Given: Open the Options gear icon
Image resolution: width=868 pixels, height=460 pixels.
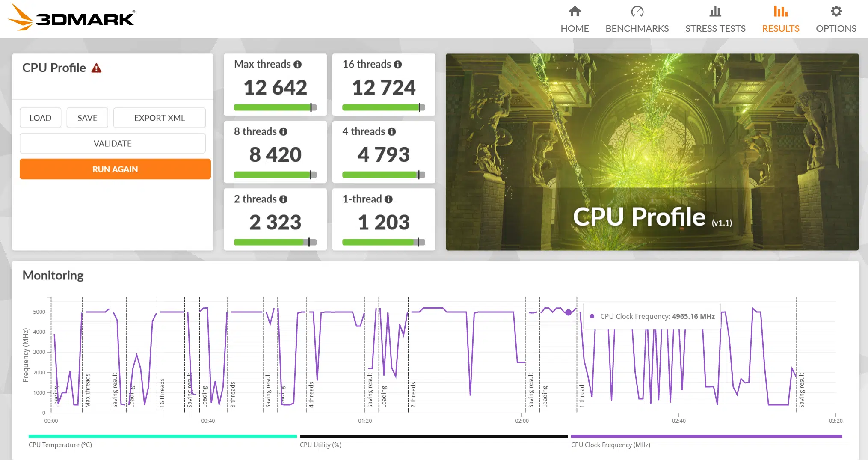Looking at the screenshot, I should click(x=836, y=11).
